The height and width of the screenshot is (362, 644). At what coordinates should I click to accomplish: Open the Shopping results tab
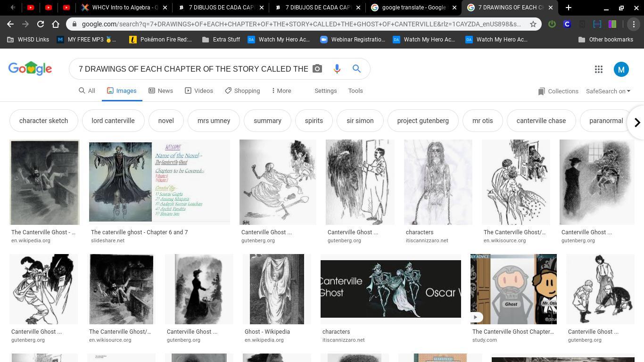(x=242, y=90)
